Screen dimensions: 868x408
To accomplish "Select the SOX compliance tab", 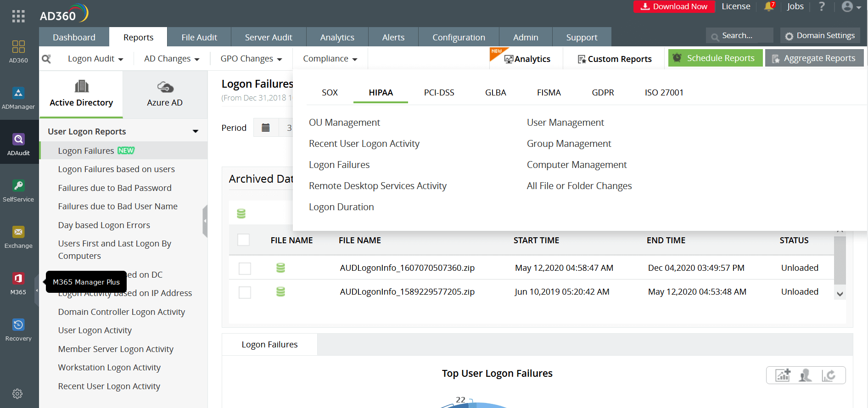I will pyautogui.click(x=330, y=93).
